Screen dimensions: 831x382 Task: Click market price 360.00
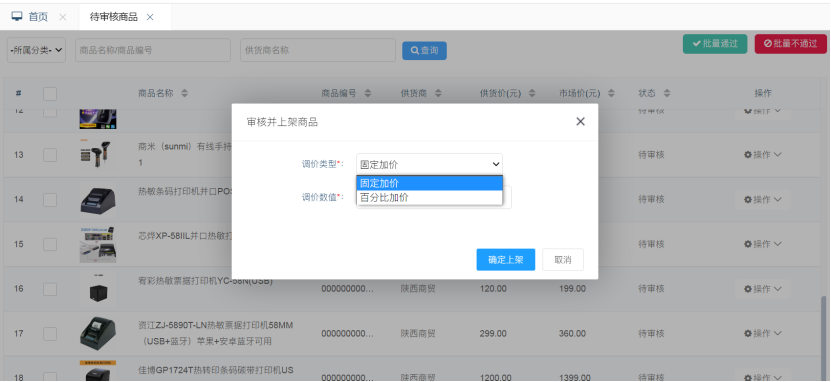[572, 334]
